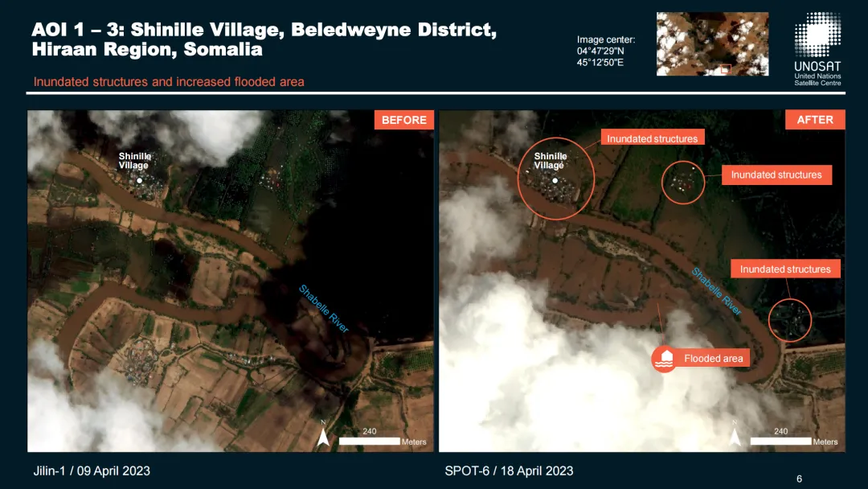868x489 pixels.
Task: Select the AFTER label tag
Action: (815, 120)
